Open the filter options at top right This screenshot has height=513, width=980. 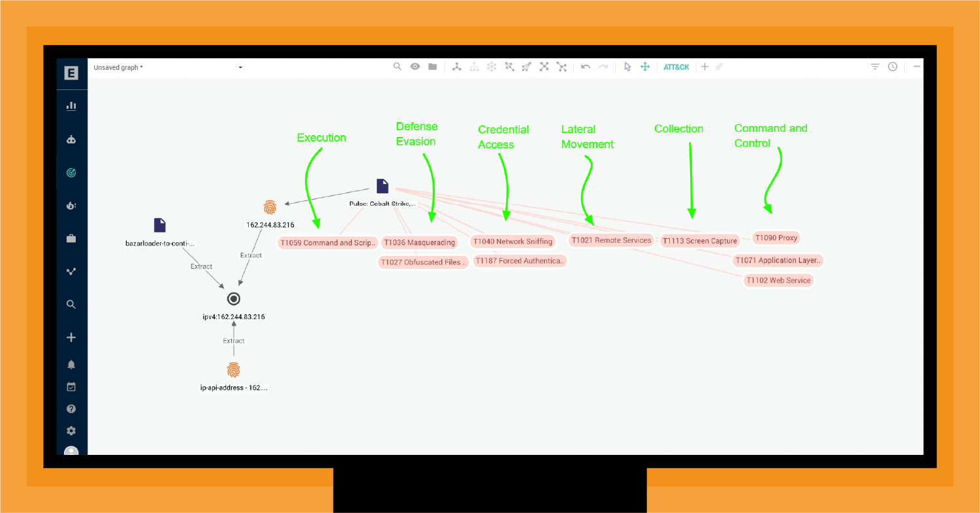click(874, 67)
